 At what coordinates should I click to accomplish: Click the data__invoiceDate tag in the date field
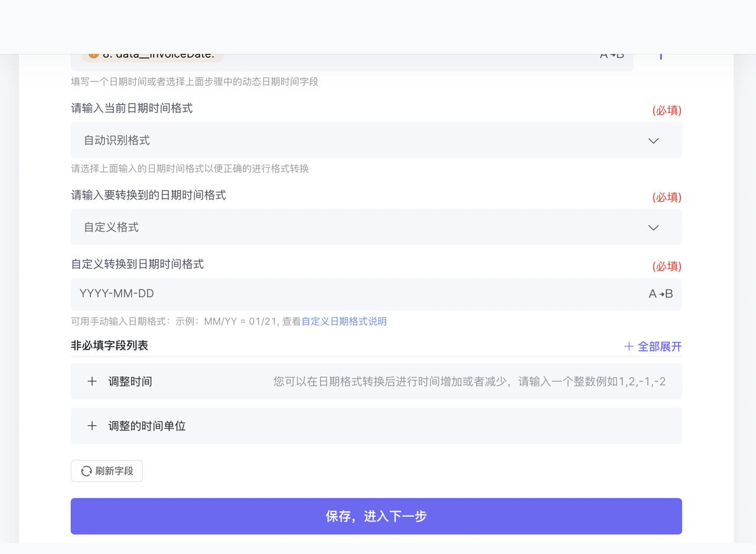152,57
